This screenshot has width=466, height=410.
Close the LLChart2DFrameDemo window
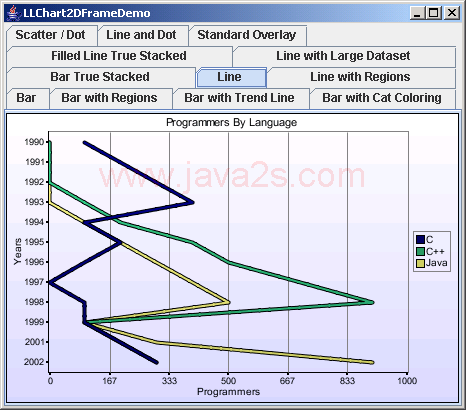tap(452, 13)
